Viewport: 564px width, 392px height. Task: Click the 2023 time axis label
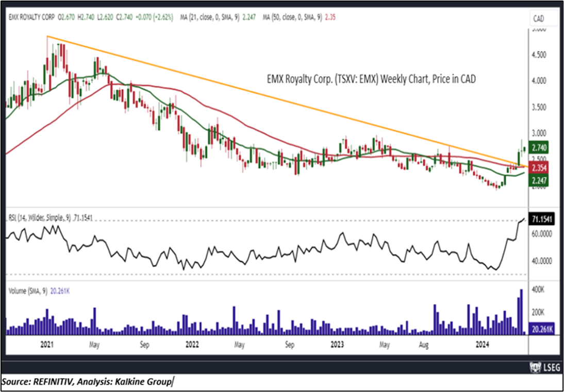pos(337,345)
